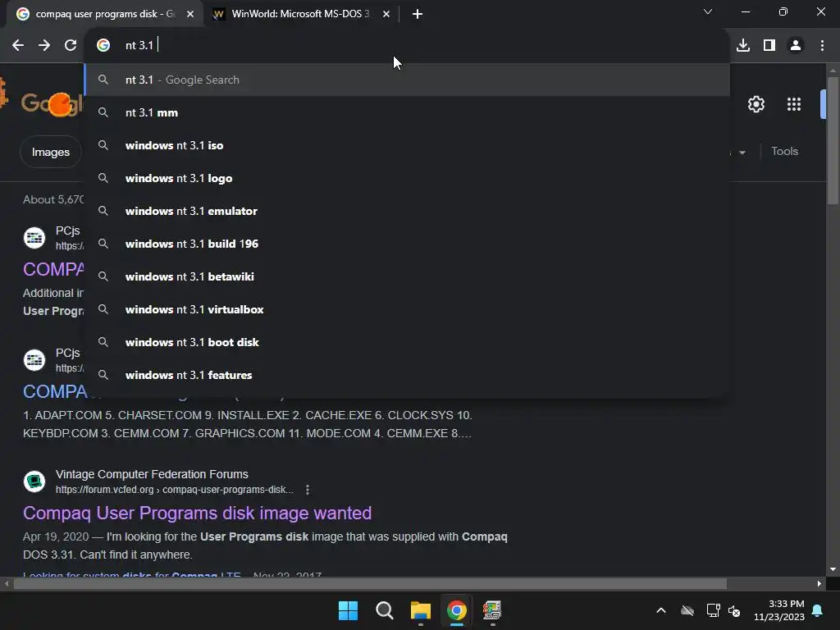The image size is (840, 630).
Task: Click second PCjs result favicon
Action: coord(34,360)
